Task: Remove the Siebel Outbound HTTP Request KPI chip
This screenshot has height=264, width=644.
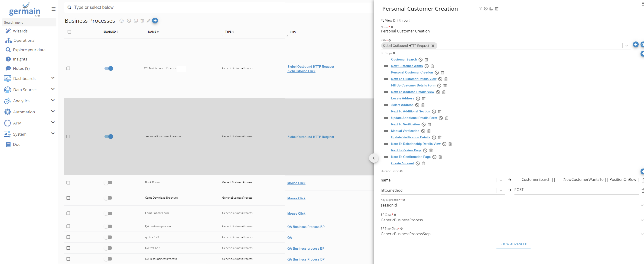Action: coord(433,46)
